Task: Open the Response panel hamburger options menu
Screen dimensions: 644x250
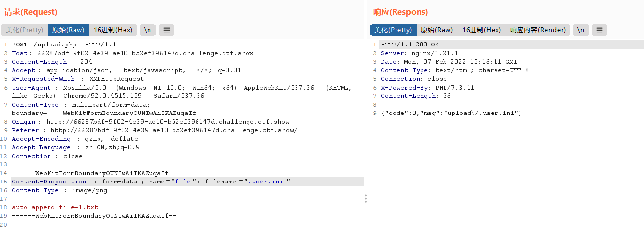Action: point(600,30)
